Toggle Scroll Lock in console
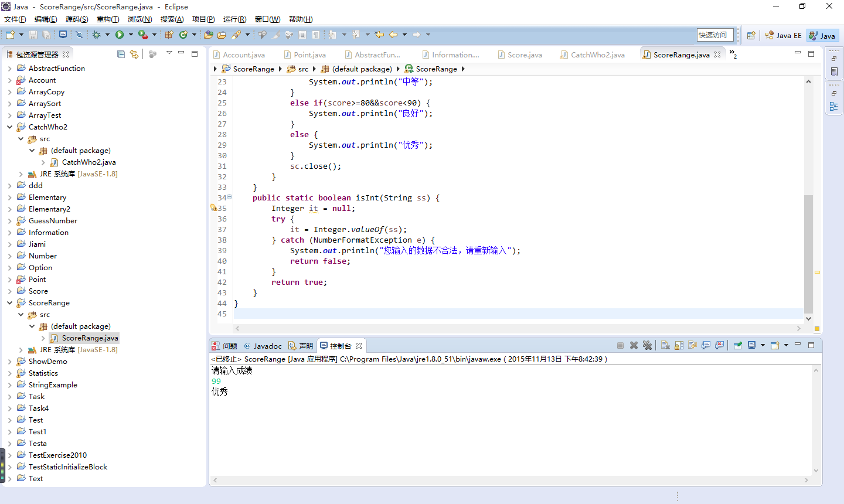Screen dimensions: 844x504 coord(679,345)
